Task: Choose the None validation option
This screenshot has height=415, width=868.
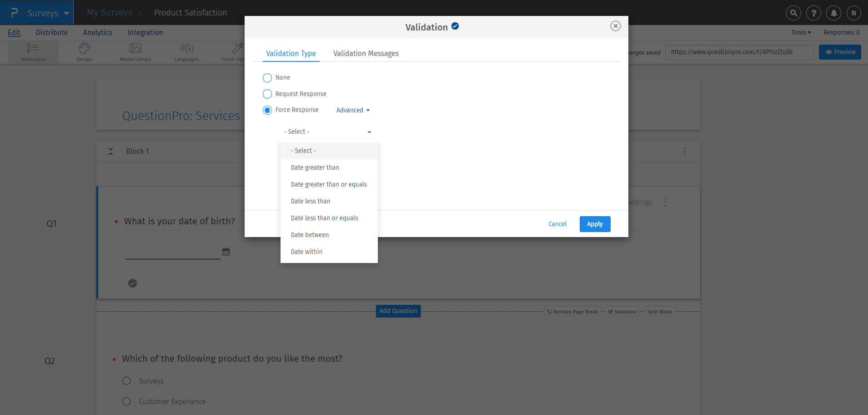Action: pyautogui.click(x=267, y=77)
